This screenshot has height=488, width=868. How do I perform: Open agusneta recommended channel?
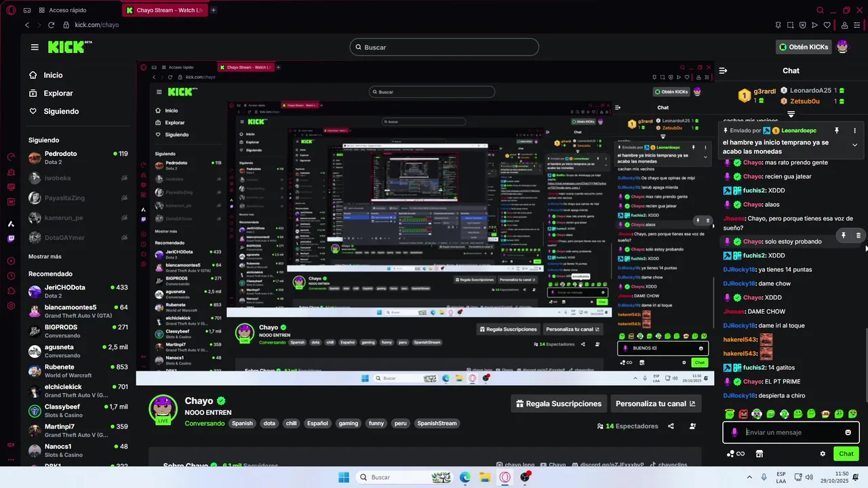point(78,351)
